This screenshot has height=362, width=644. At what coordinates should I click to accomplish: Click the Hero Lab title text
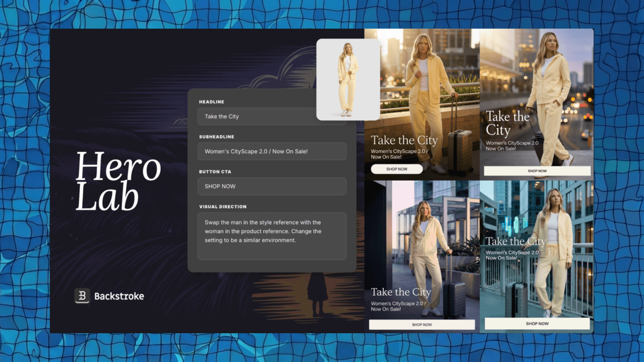click(118, 181)
